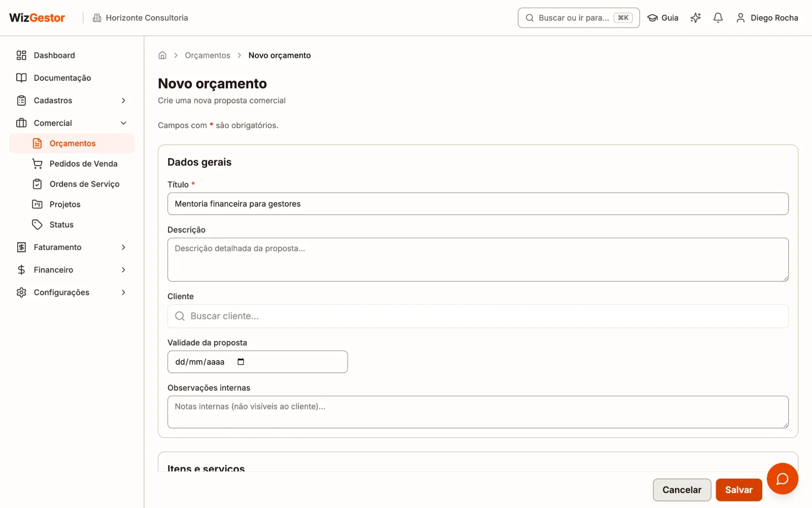Image resolution: width=812 pixels, height=508 pixels.
Task: Click the Status tag icon
Action: 37,225
